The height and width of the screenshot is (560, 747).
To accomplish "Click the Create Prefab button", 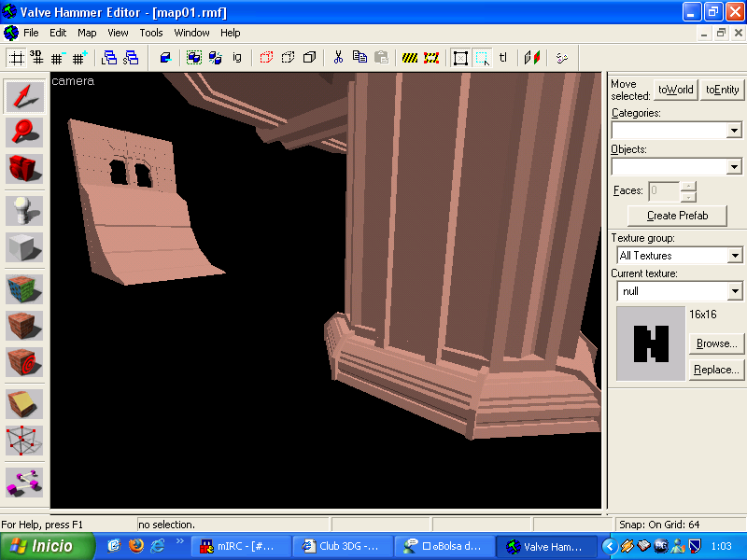I will [678, 216].
